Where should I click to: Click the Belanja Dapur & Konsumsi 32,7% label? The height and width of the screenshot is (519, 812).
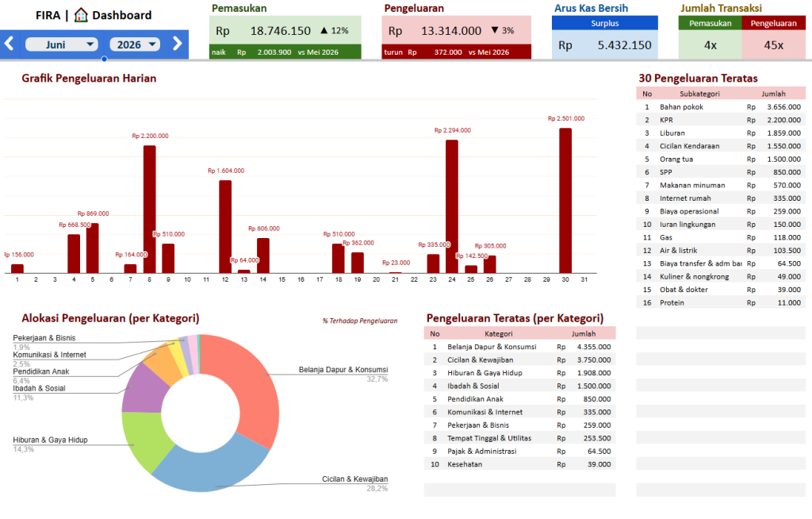click(343, 374)
